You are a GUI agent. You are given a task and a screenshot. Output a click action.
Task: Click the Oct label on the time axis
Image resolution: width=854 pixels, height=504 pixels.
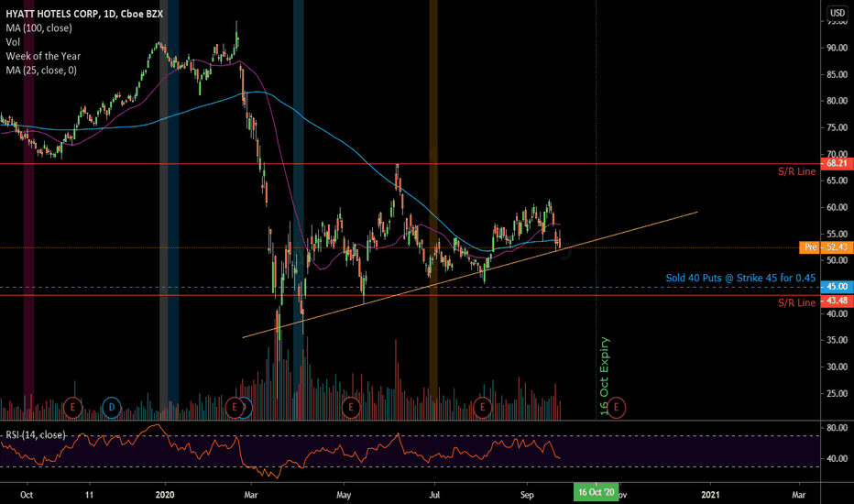click(27, 495)
